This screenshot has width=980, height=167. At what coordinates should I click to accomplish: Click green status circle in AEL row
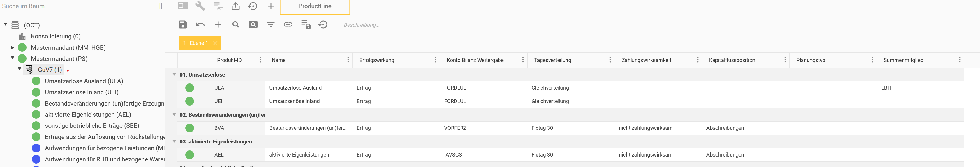click(x=189, y=155)
